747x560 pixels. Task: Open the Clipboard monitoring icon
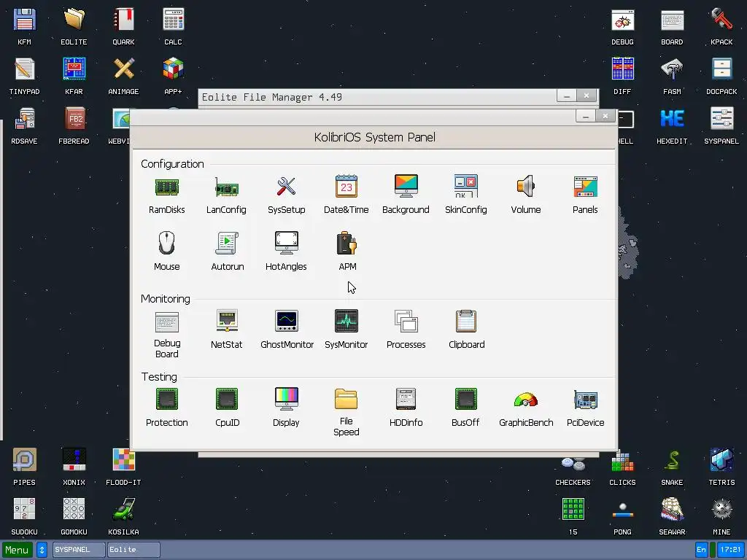tap(466, 321)
